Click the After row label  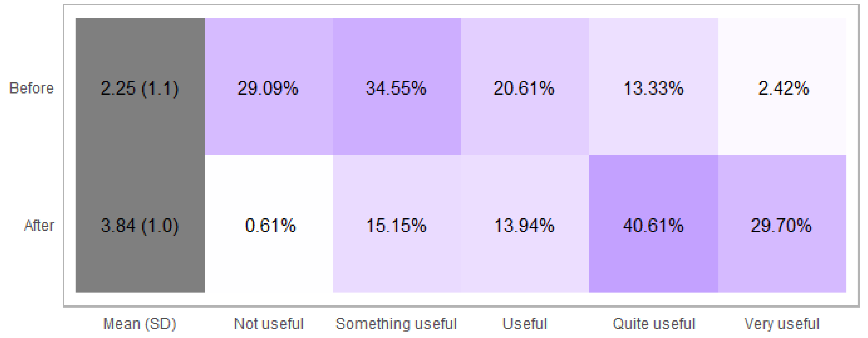click(39, 225)
